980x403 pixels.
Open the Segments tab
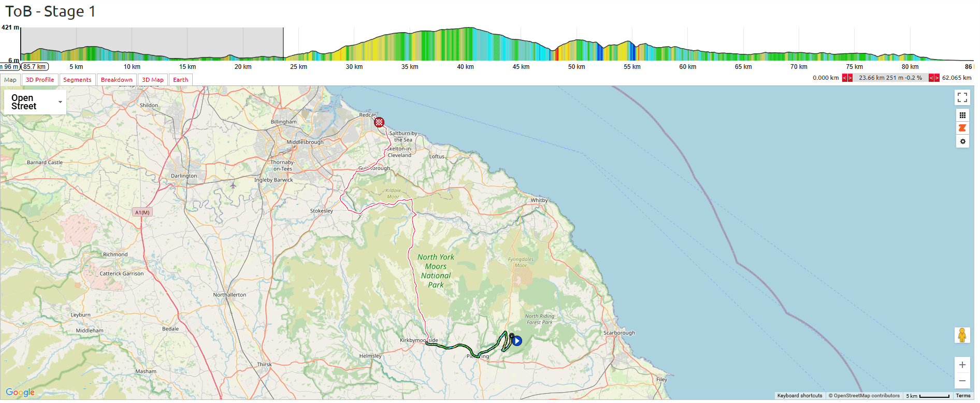click(x=77, y=80)
